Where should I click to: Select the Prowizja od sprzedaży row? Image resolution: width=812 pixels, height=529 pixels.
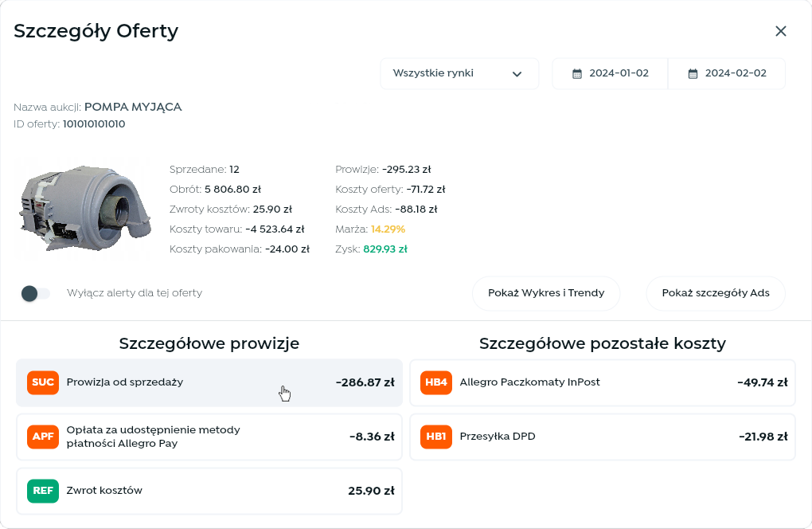[209, 382]
